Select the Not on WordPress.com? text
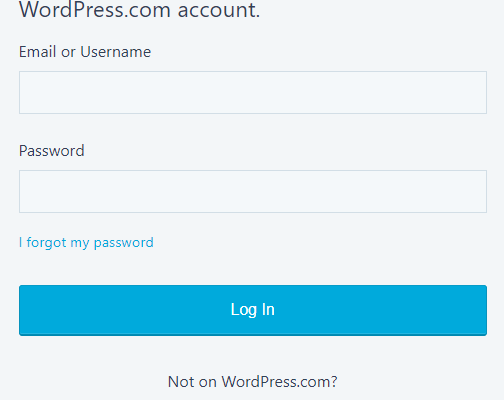 pos(253,382)
